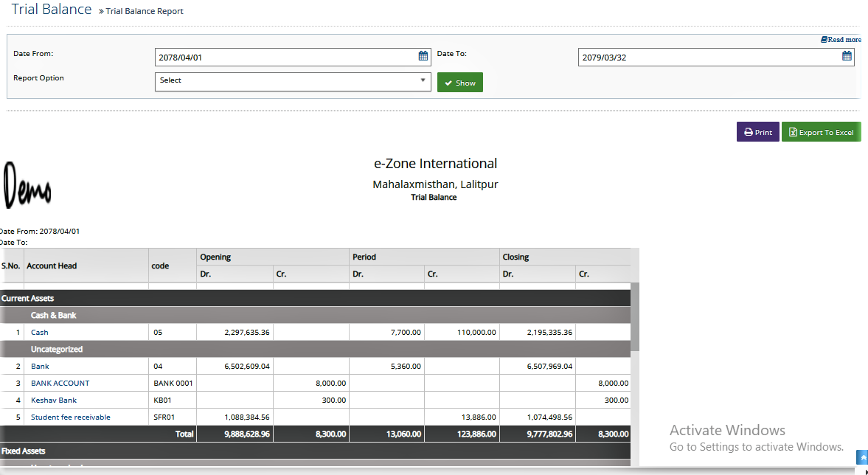Click the Closing column group header
Screen dimensions: 868x475
point(565,257)
